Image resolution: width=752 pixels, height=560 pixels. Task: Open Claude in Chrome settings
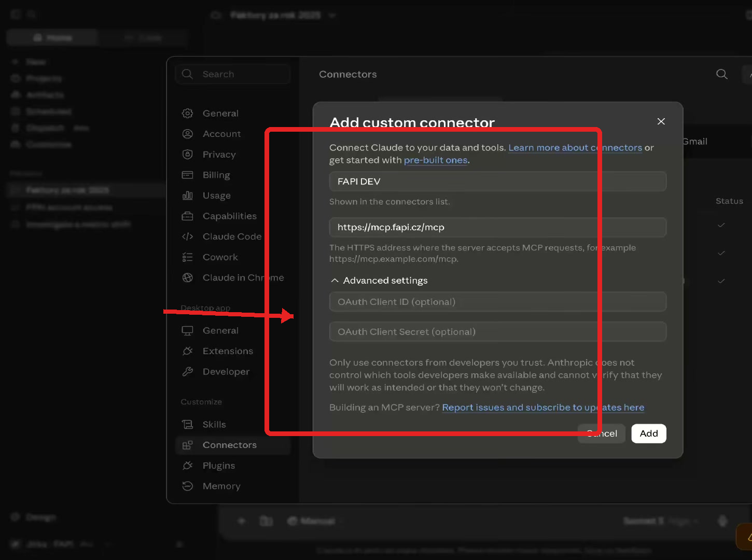point(243,278)
